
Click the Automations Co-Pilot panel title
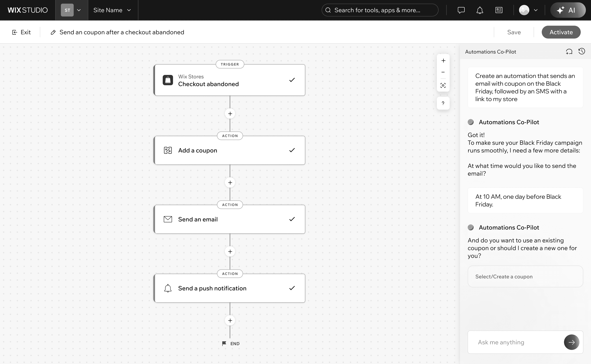(x=490, y=52)
